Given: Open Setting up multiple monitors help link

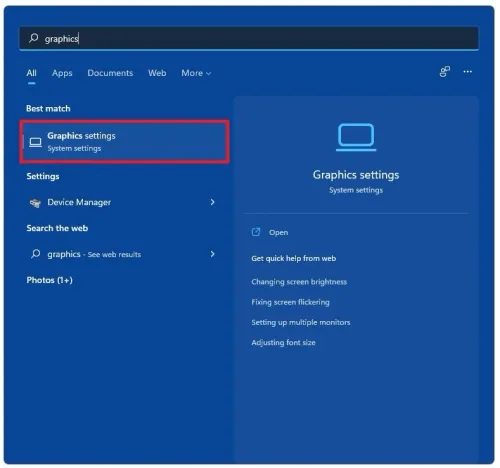Looking at the screenshot, I should [301, 322].
